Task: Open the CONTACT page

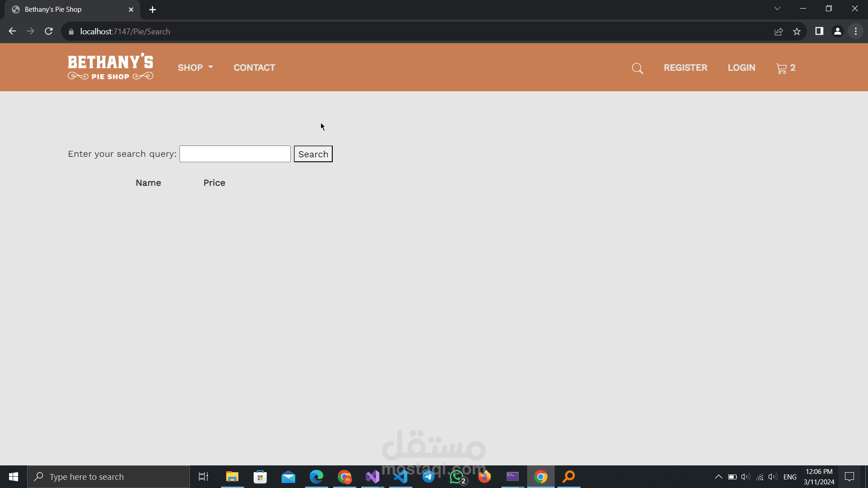Action: click(254, 68)
